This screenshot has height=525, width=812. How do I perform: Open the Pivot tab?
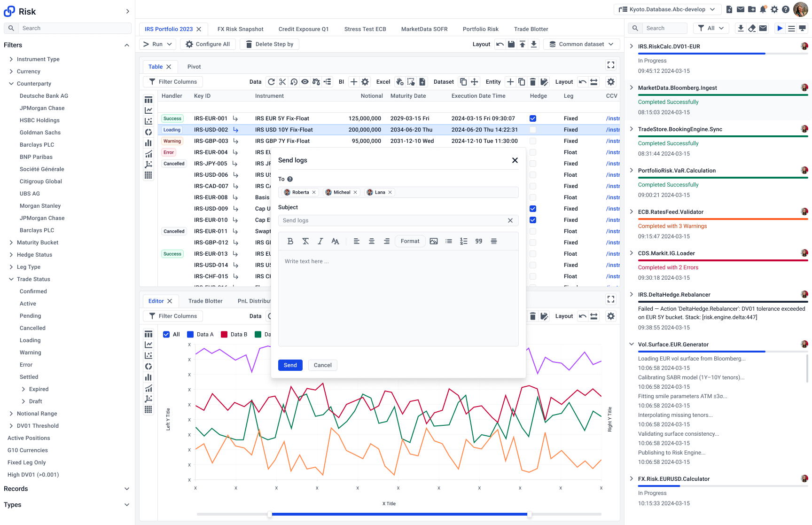194,67
